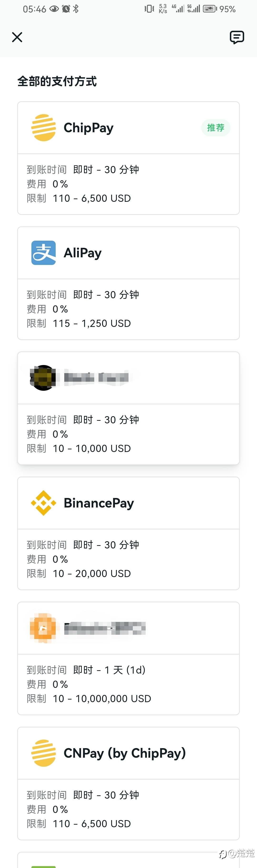Tap the green 推荐 recommended badge

[216, 128]
